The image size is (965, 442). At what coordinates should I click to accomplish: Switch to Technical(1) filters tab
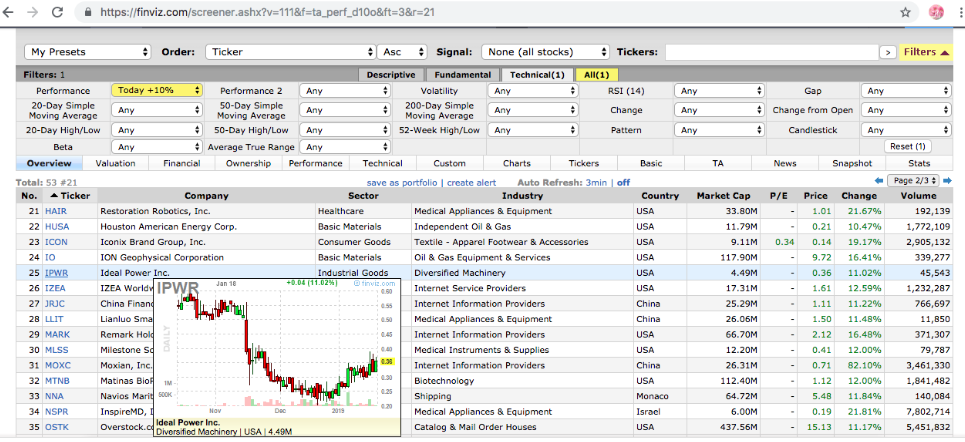tap(537, 75)
